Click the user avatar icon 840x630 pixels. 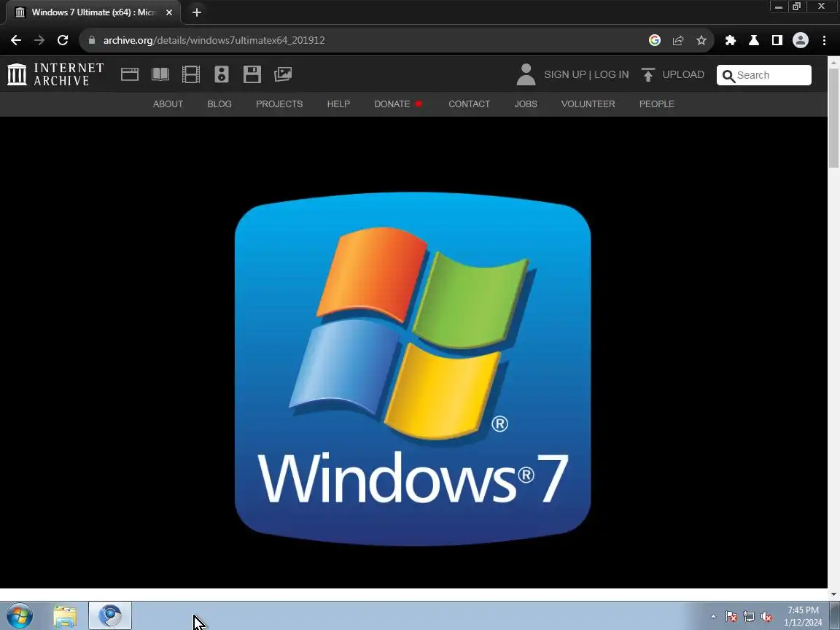pyautogui.click(x=526, y=74)
